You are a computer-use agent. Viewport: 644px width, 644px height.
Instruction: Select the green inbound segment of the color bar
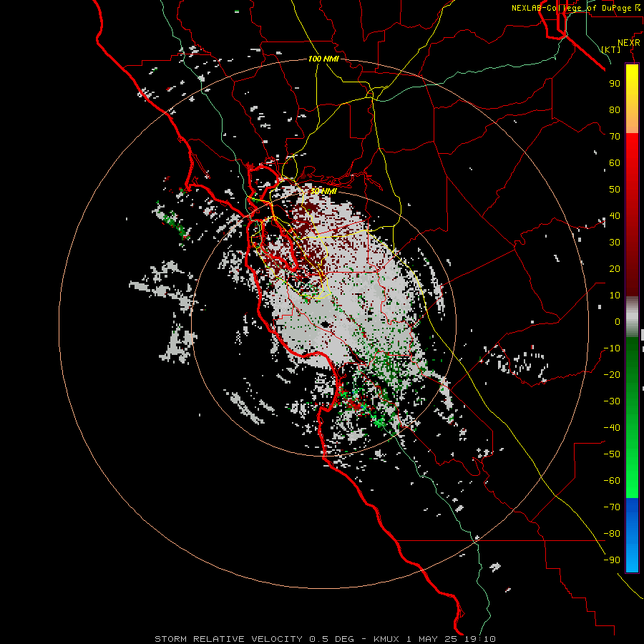pyautogui.click(x=632, y=418)
